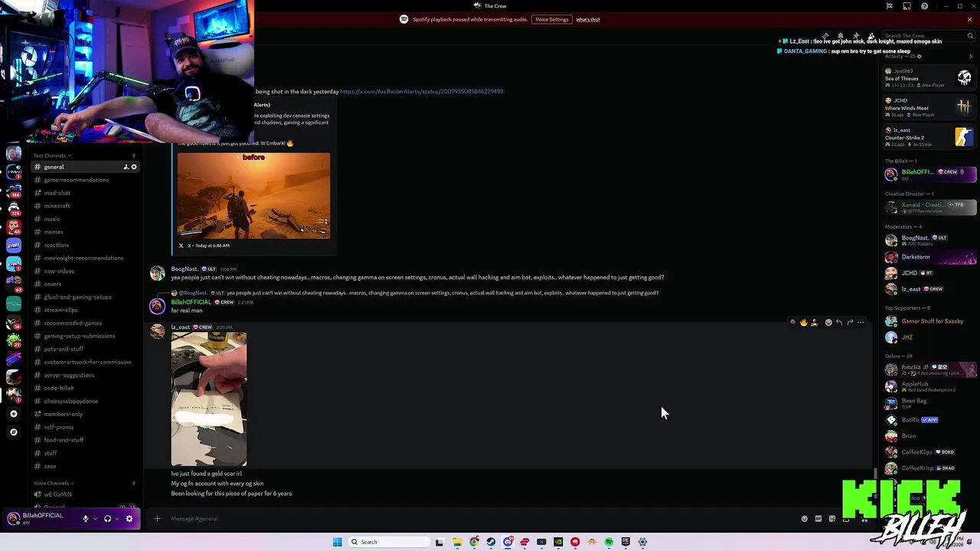Open Spotify from the Windows taskbar
This screenshot has width=980, height=551.
(609, 542)
